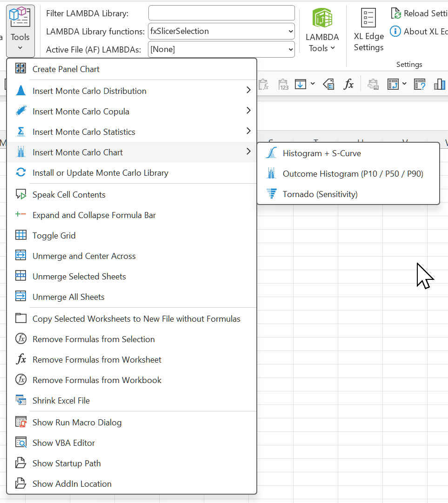Select Speak Cell Contents
The height and width of the screenshot is (503, 448).
click(x=132, y=195)
